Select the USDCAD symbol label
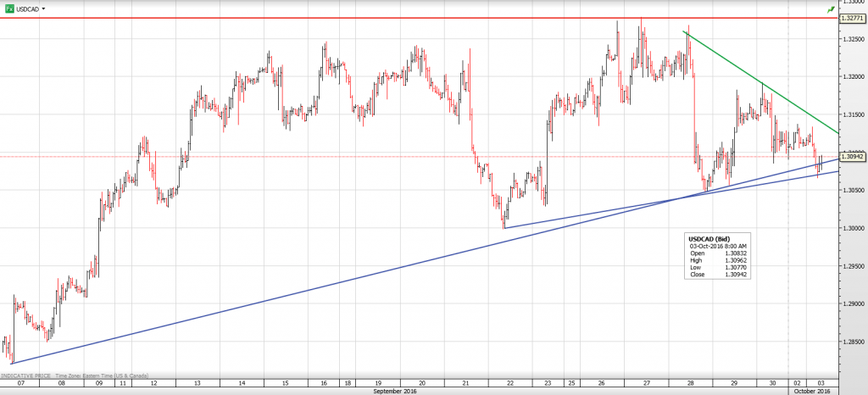The image size is (868, 395). point(27,8)
